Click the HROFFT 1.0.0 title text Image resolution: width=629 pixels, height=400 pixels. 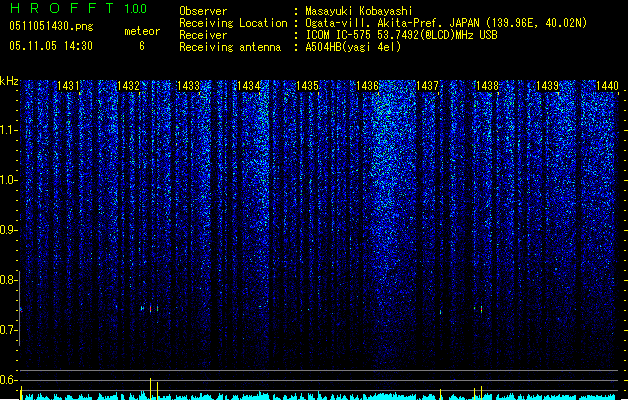coord(79,8)
